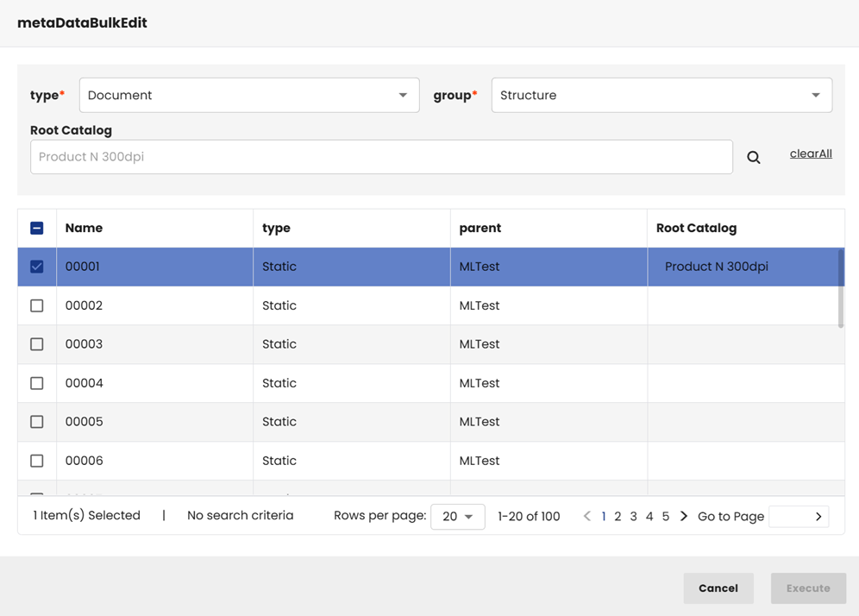Image resolution: width=859 pixels, height=616 pixels.
Task: Select the checkbox for row 00005
Action: click(37, 422)
